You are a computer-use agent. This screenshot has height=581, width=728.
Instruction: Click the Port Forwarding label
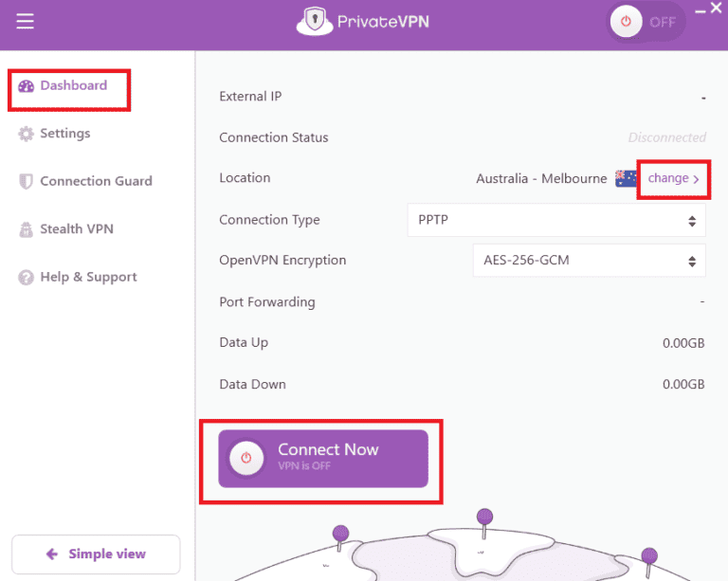[x=267, y=302]
